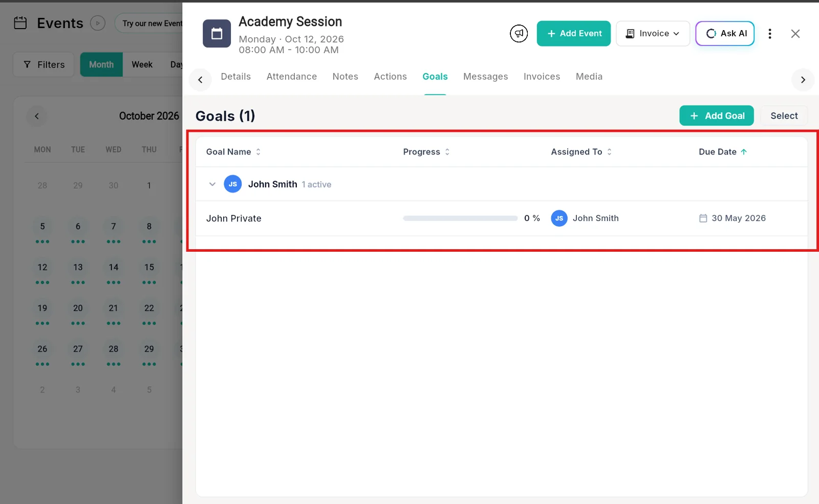Collapse the John Smith goal group
Viewport: 819px width, 504px height.
[212, 184]
